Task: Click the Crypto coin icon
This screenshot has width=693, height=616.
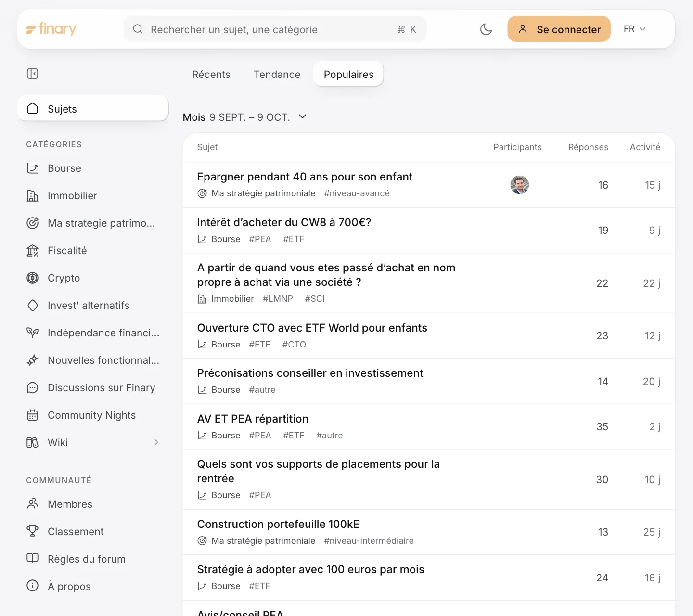Action: click(x=32, y=278)
